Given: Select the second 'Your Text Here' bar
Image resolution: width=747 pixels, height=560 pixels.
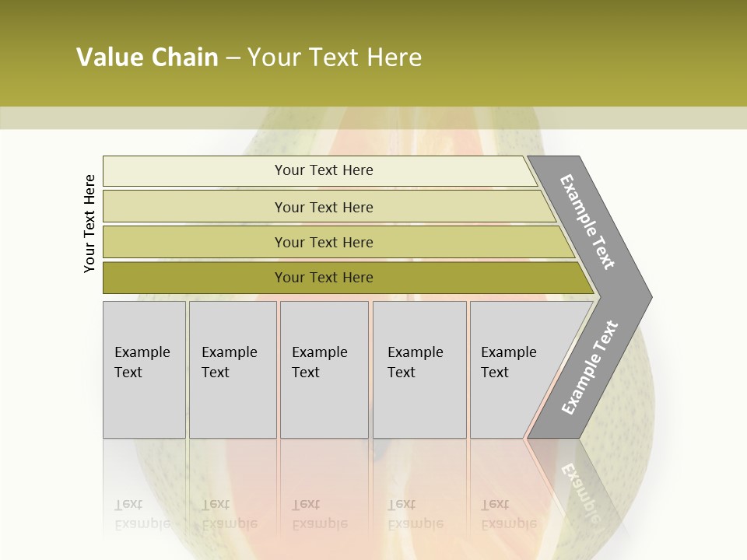Looking at the screenshot, I should click(329, 207).
